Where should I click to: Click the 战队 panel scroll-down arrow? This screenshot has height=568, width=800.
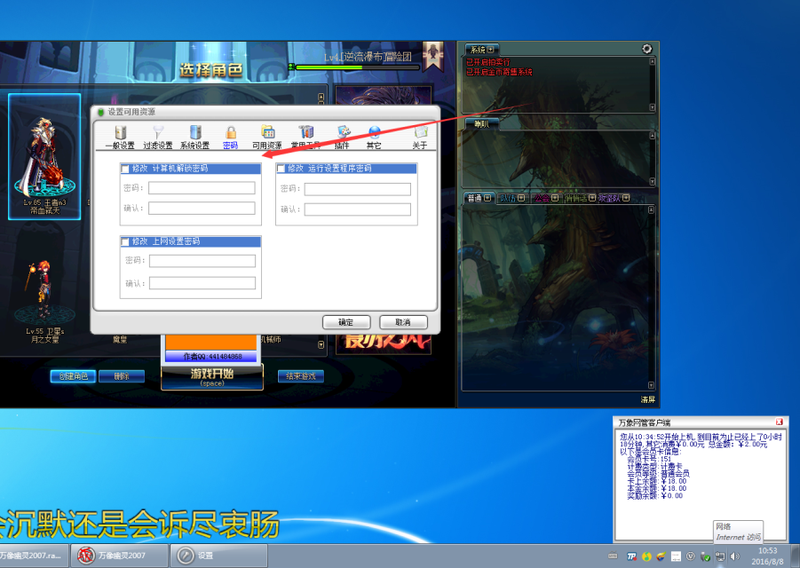[x=652, y=182]
